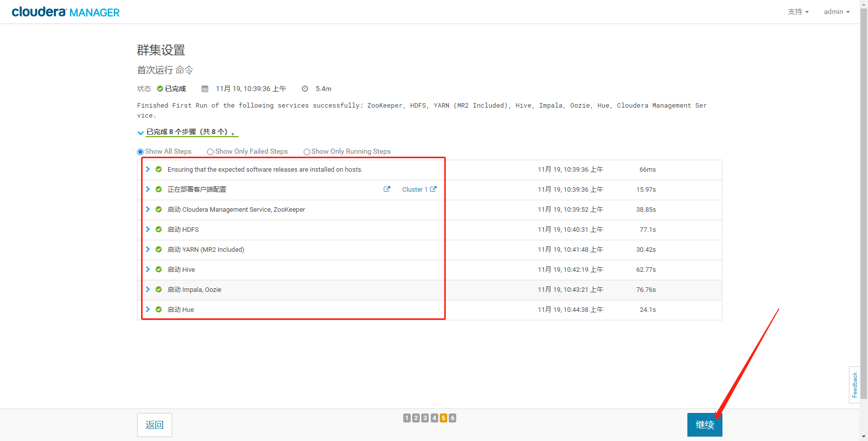Click the 77.1s duration value
868x441 pixels.
[x=647, y=230]
